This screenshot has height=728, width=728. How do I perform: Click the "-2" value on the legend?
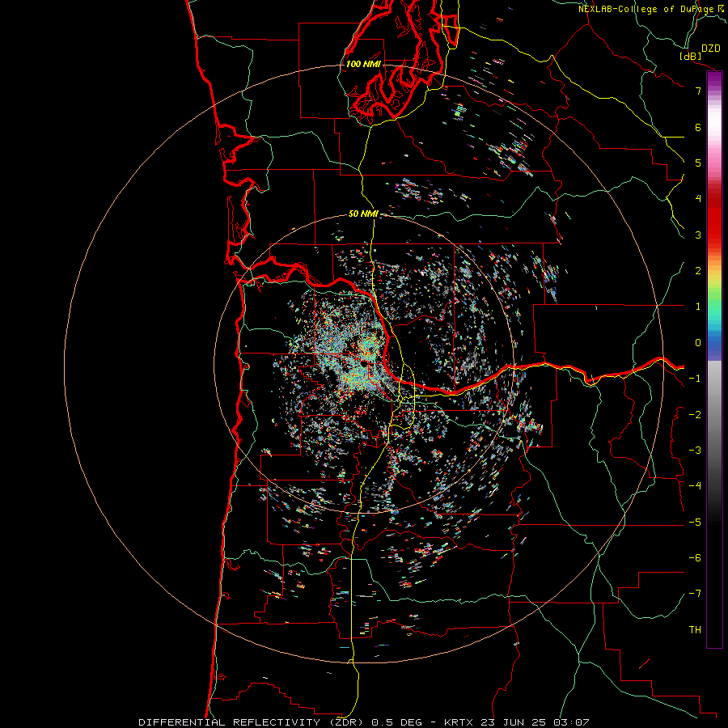[695, 415]
